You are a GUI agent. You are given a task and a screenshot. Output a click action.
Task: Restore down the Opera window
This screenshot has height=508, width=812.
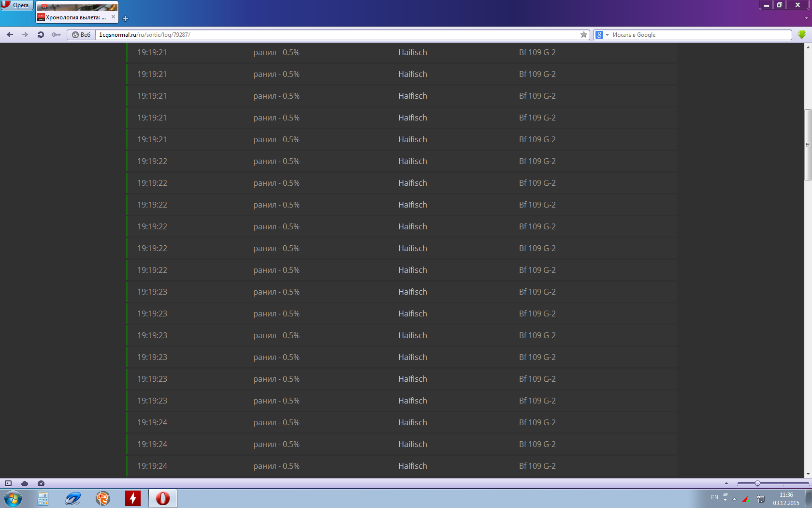779,5
